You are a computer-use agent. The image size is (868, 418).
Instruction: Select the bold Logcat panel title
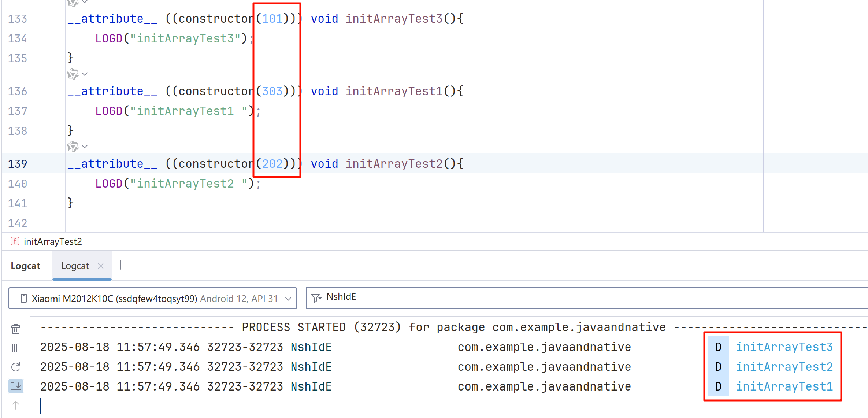pos(25,266)
